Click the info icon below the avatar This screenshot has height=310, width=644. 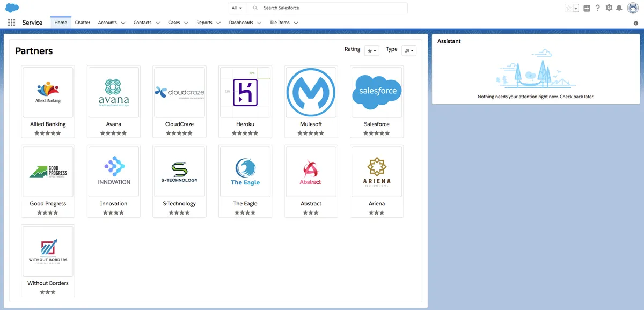[636, 24]
